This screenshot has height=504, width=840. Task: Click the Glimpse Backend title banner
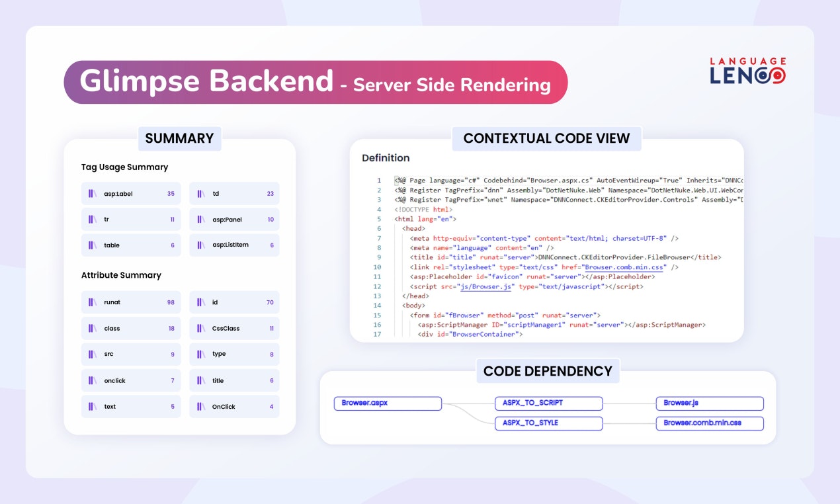[x=315, y=82]
